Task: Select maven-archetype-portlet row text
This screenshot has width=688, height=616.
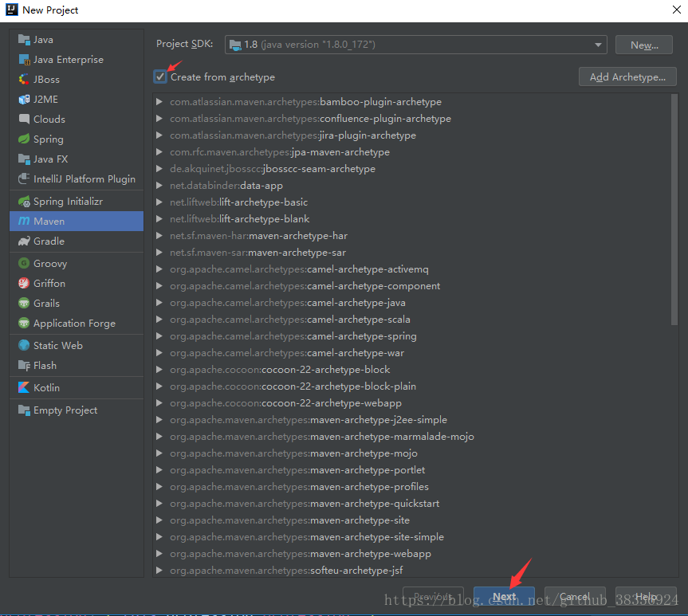Action: [297, 470]
